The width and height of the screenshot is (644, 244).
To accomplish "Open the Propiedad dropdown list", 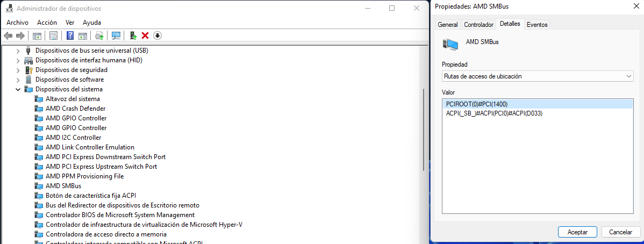I will 538,76.
